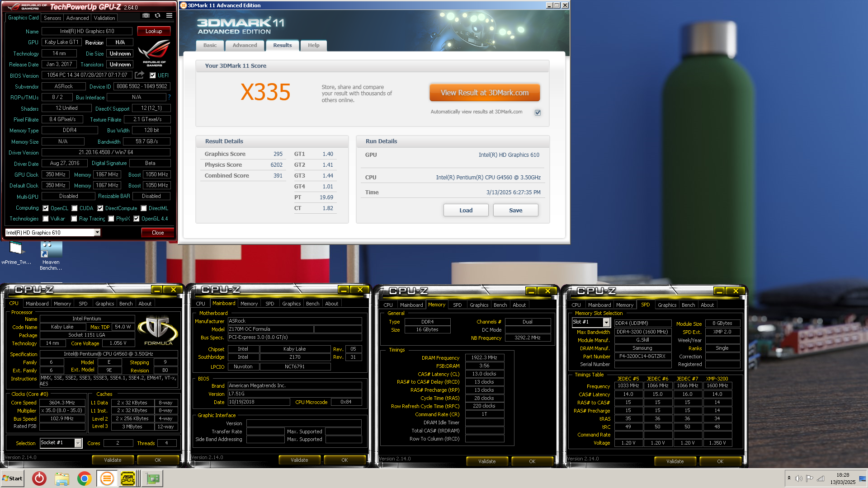Click the red power icon on taskbar
The width and height of the screenshot is (868, 488).
coord(39,478)
